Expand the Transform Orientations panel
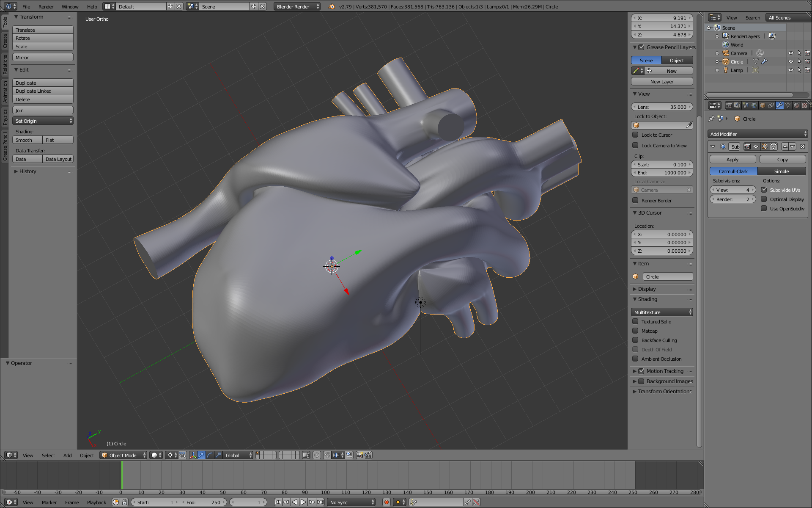Screen dimensions: 812x508 [662, 391]
